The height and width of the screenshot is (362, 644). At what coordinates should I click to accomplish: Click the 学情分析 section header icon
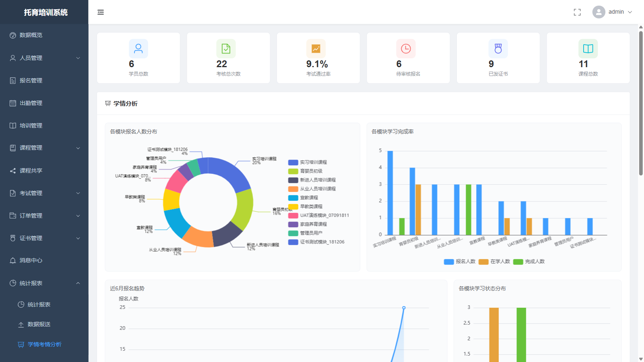pyautogui.click(x=108, y=103)
